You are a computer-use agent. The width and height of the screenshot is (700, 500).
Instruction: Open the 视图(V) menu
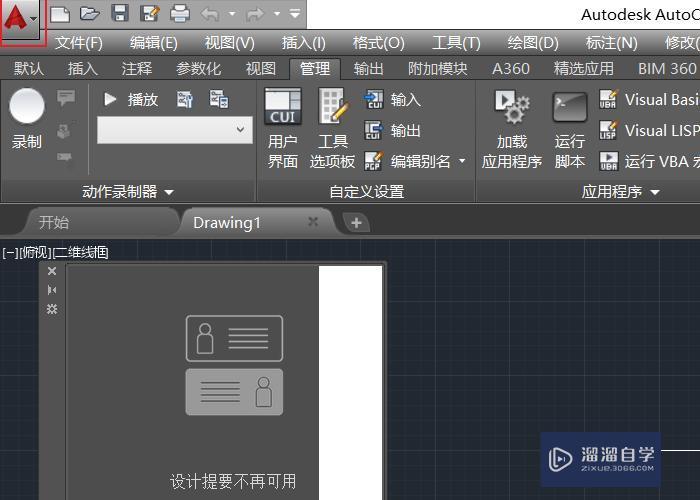coord(229,43)
